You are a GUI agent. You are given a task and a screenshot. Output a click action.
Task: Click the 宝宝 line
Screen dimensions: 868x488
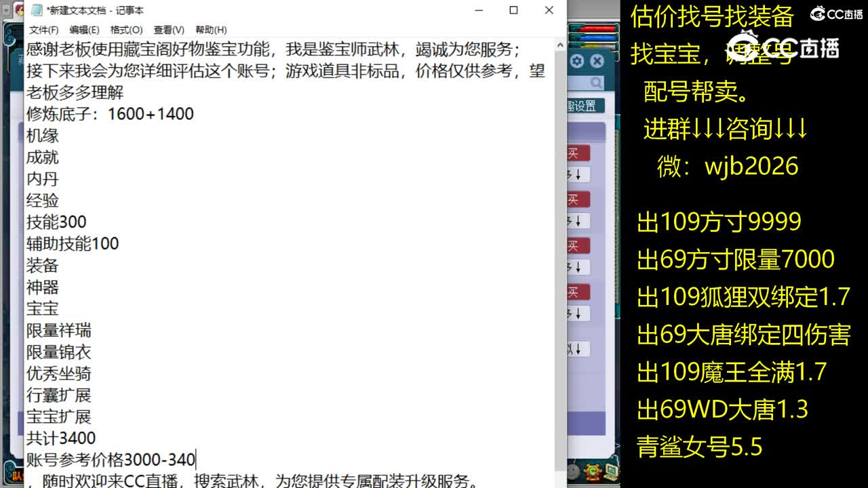43,308
